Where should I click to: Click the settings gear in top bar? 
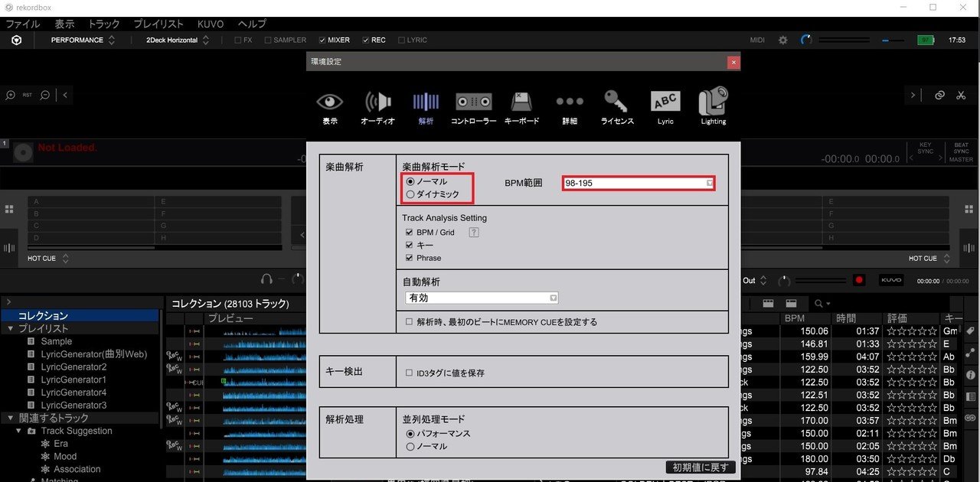[x=782, y=40]
